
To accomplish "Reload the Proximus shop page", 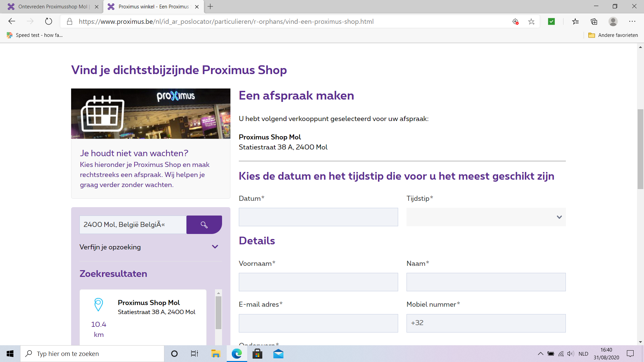I will tap(49, 21).
